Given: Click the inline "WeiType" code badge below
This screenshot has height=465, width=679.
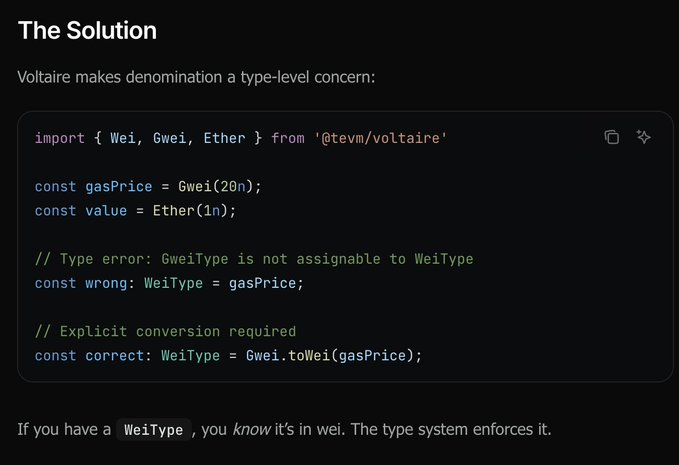Looking at the screenshot, I should pos(152,430).
